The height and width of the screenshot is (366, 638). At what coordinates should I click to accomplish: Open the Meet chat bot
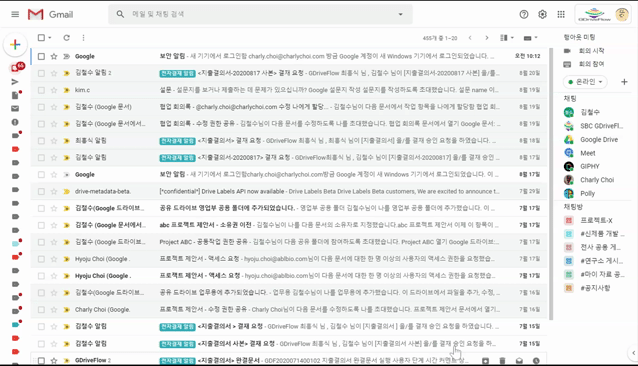[x=588, y=153]
